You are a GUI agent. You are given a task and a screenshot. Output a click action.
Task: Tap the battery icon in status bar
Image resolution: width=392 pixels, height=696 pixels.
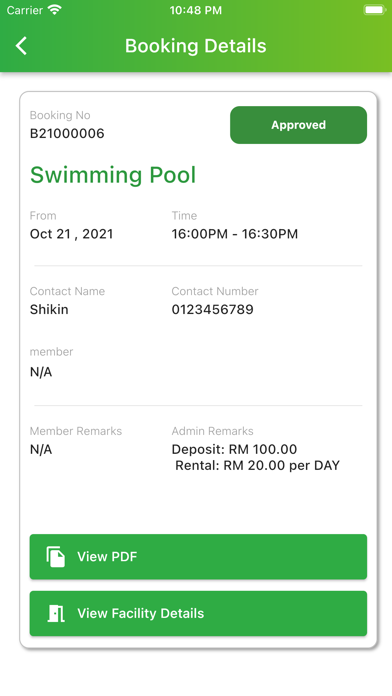pyautogui.click(x=375, y=10)
